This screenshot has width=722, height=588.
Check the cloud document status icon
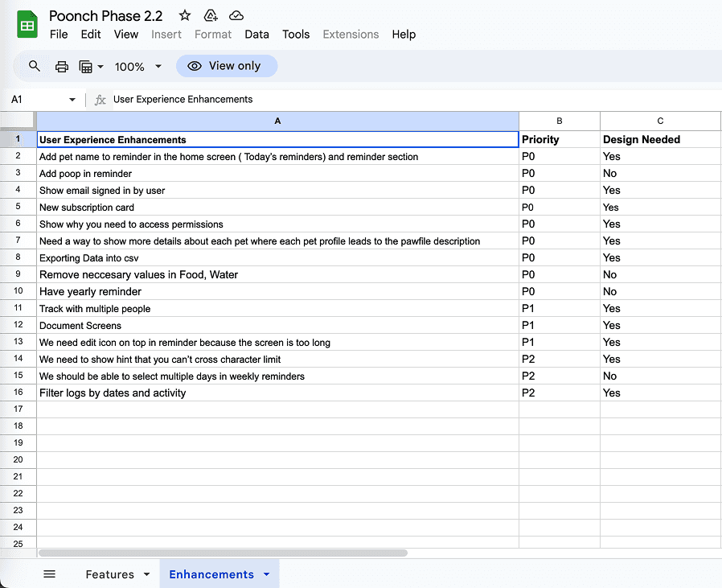(236, 15)
